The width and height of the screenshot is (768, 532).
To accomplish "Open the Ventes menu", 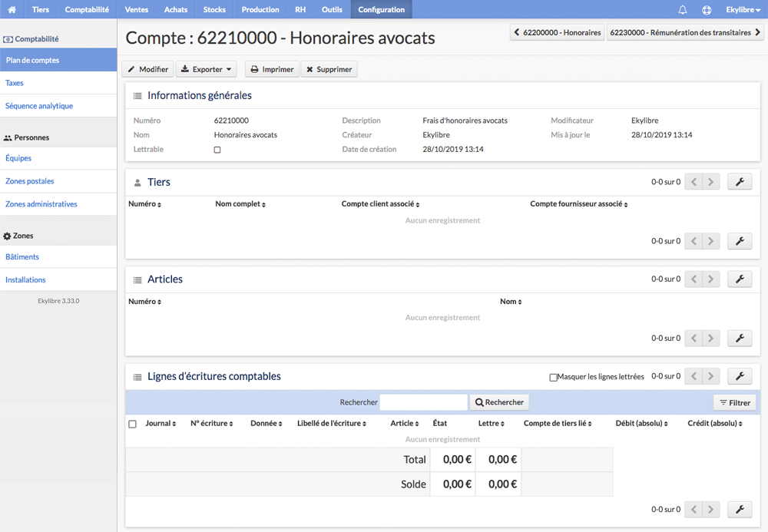I will click(136, 9).
